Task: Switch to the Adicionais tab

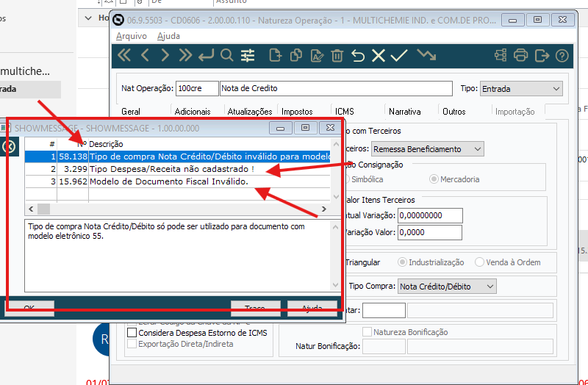Action: tap(193, 112)
